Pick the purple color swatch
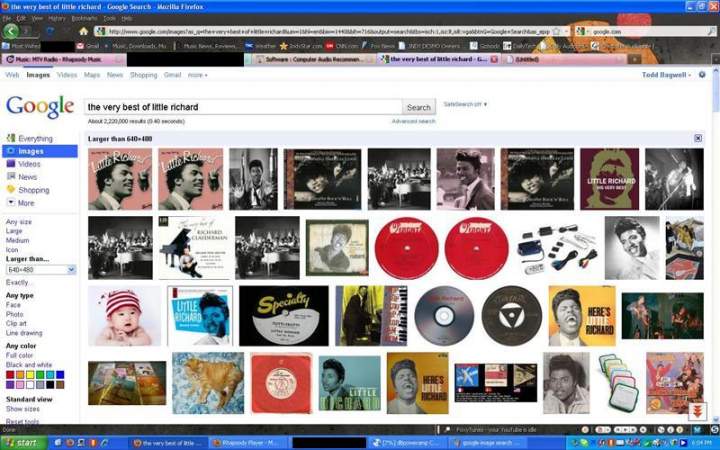The image size is (720, 450). [x=10, y=384]
